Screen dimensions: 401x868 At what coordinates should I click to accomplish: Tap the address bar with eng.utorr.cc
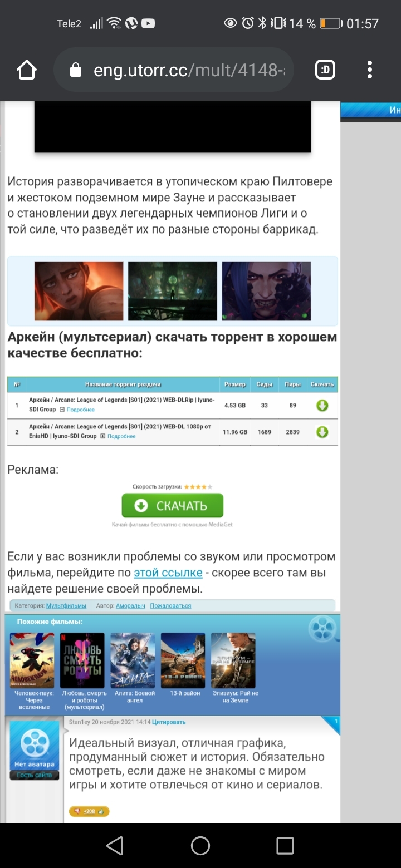(x=178, y=70)
